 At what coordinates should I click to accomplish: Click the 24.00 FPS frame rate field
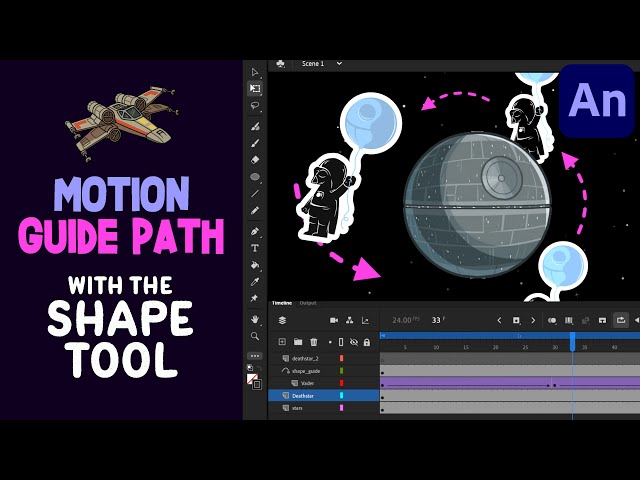(x=405, y=320)
